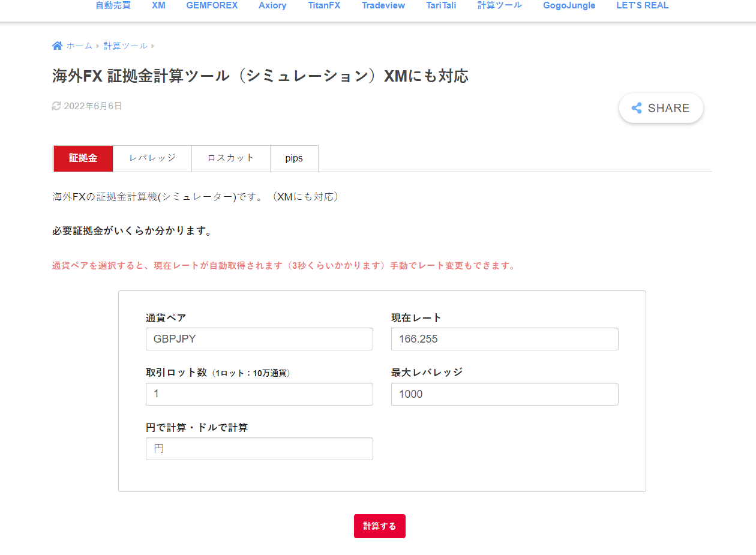Click the 取引ロット数 input field

point(259,394)
